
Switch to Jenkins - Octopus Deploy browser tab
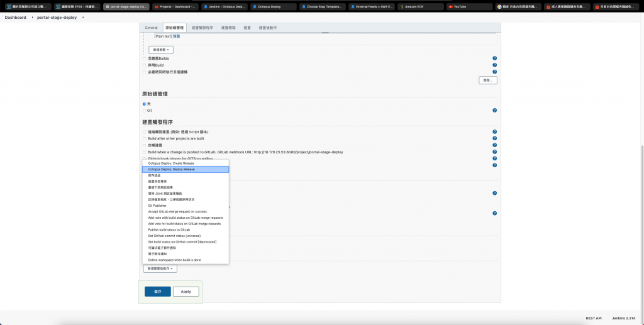point(225,6)
